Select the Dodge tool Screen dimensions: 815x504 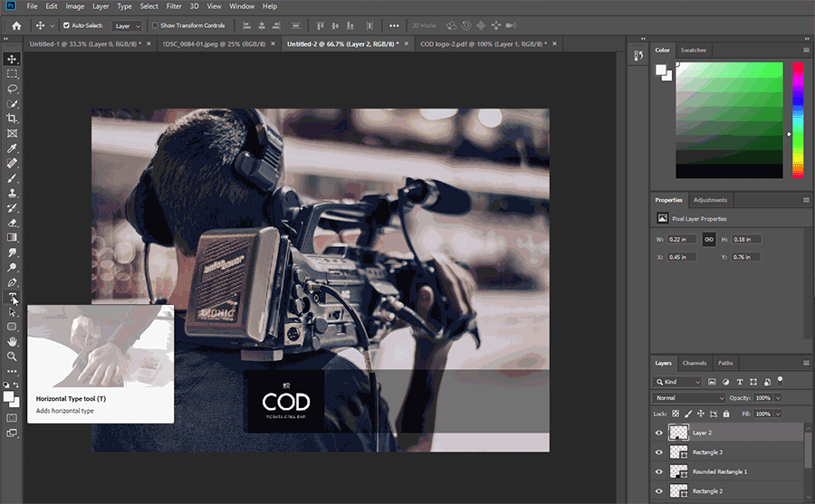12,268
